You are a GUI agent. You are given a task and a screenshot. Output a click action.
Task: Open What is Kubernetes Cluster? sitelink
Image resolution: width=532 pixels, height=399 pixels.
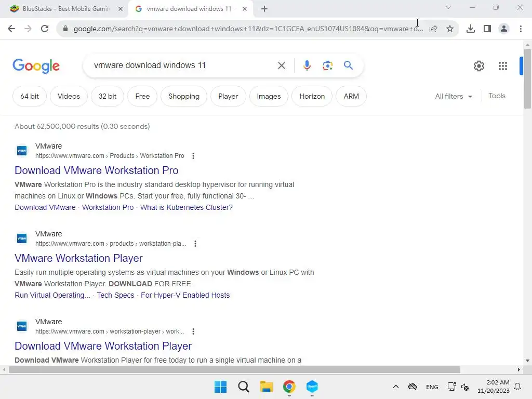click(x=187, y=207)
